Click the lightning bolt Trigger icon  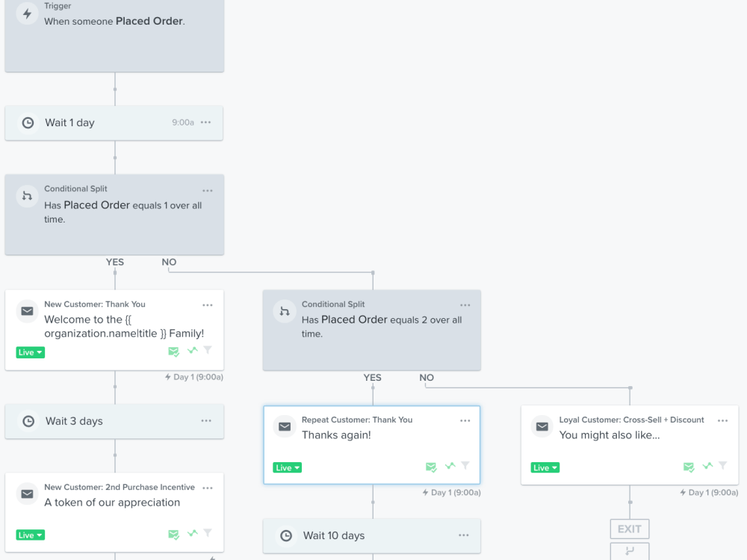[27, 13]
